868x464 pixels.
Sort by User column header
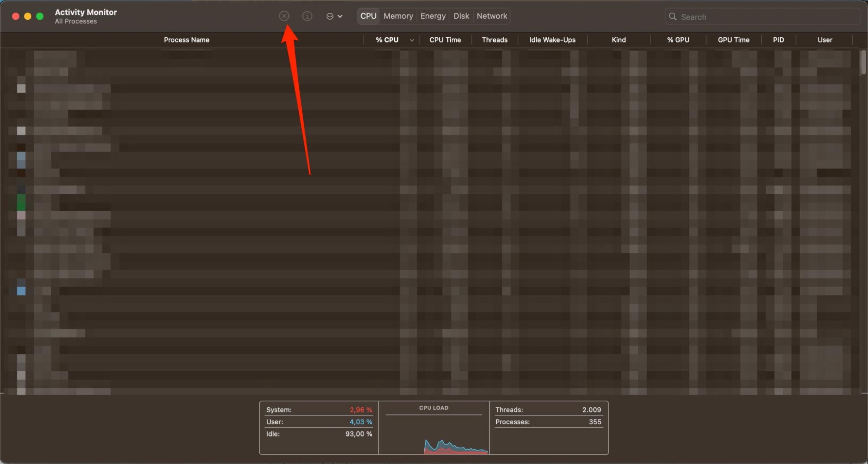tap(825, 40)
